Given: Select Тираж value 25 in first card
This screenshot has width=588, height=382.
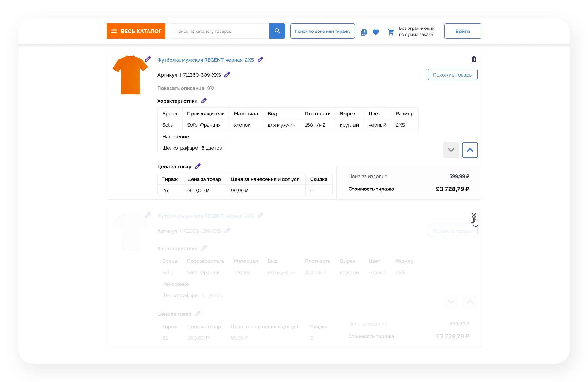Looking at the screenshot, I should pyautogui.click(x=170, y=190).
